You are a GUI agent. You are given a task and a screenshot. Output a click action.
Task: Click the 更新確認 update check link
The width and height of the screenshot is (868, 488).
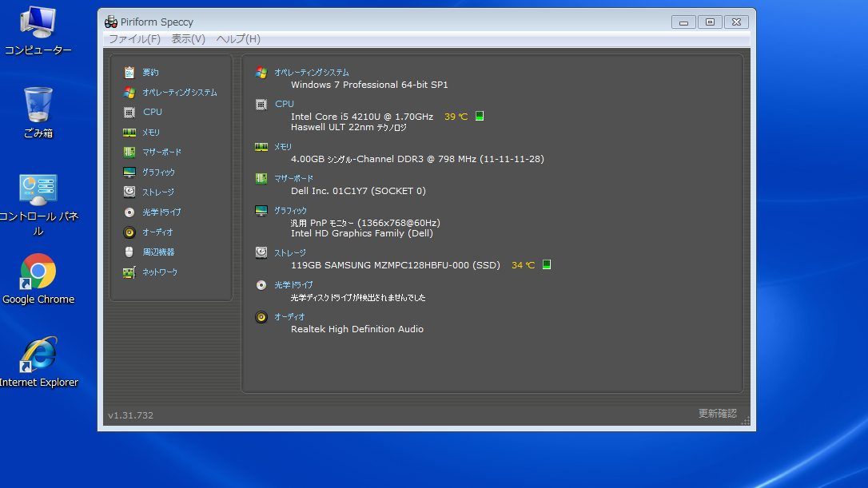click(718, 413)
